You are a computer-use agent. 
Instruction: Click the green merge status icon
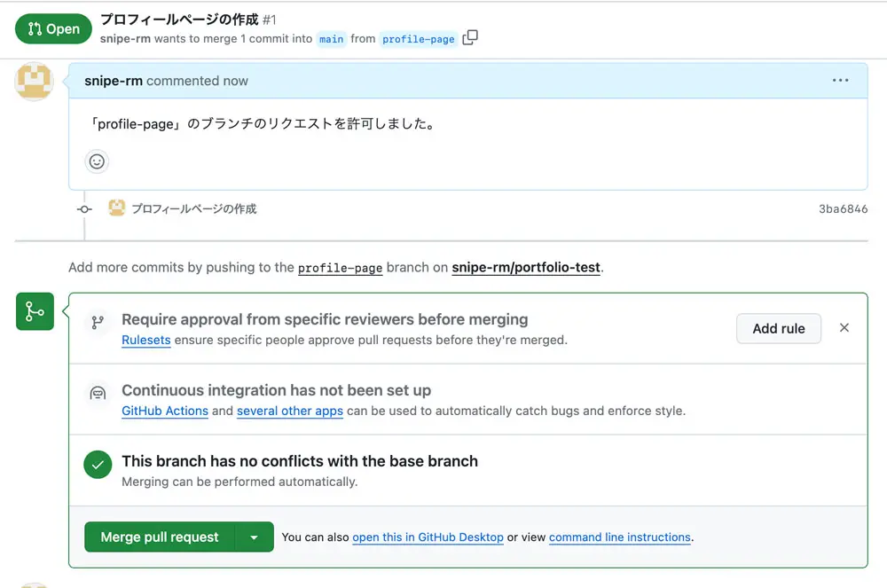35,311
